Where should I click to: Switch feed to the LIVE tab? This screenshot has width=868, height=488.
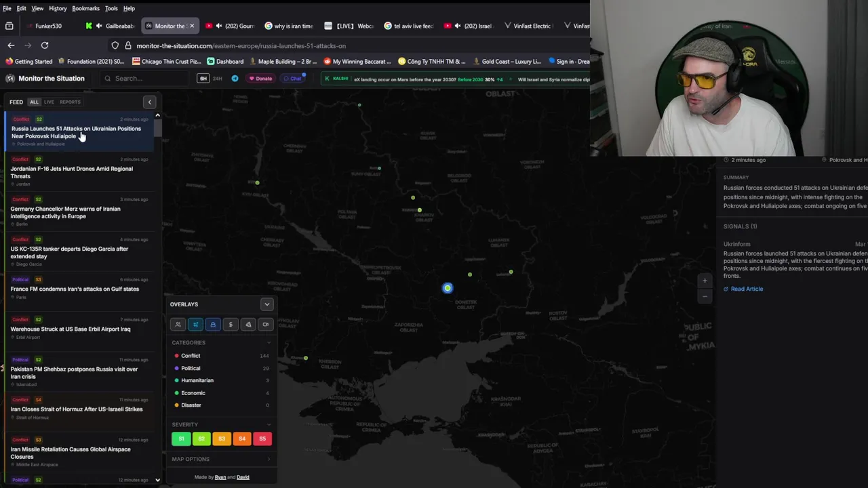pyautogui.click(x=49, y=102)
